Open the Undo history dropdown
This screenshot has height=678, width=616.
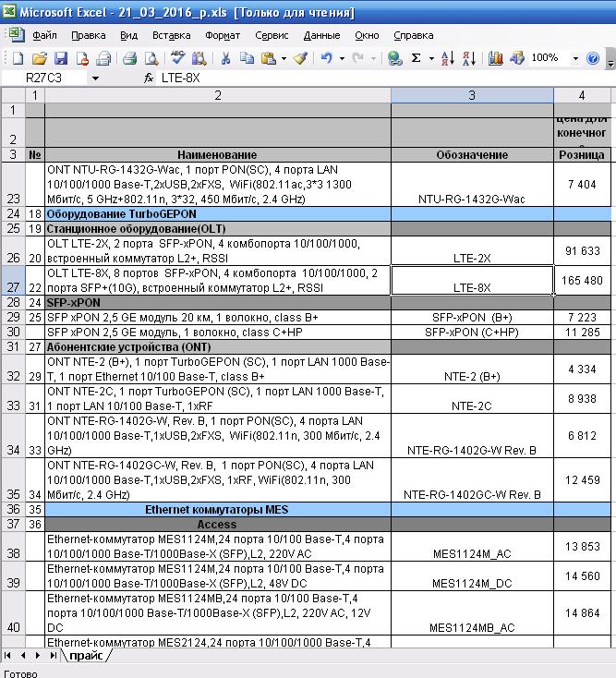(342, 58)
